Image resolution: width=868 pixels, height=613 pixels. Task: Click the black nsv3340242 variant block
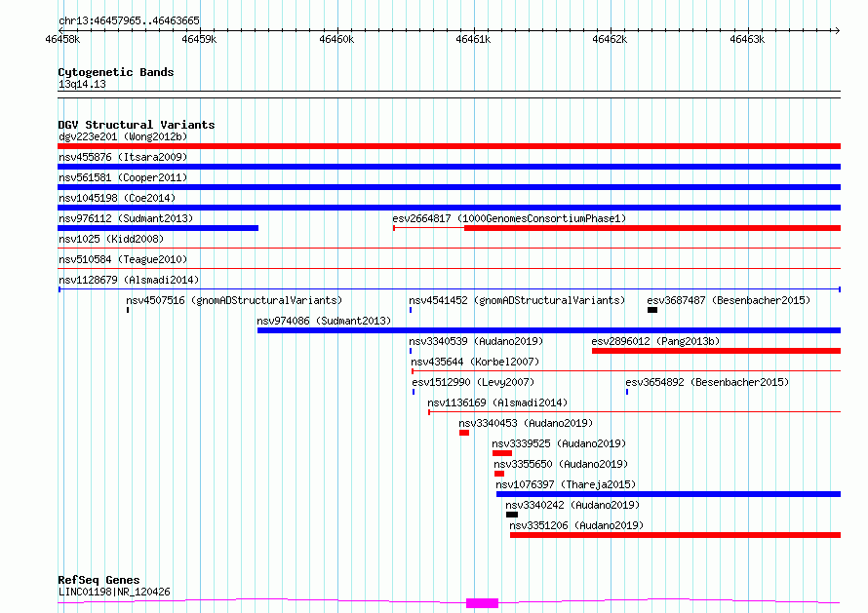pyautogui.click(x=512, y=515)
